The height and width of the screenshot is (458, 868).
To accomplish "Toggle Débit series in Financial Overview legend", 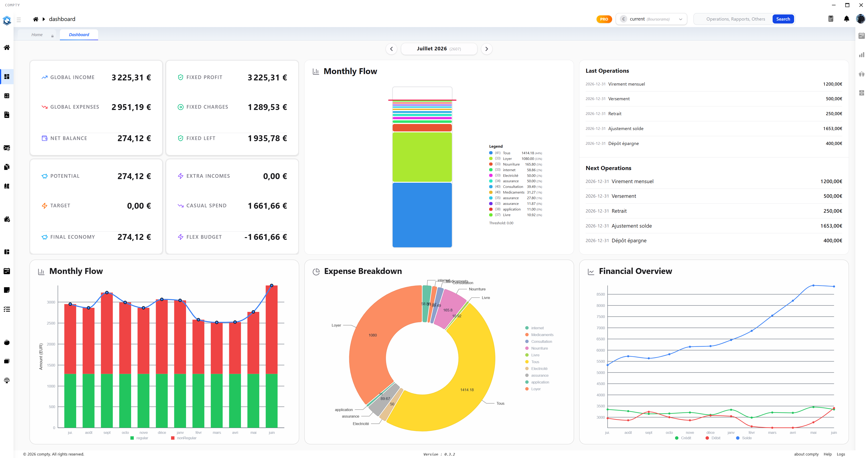I will 713,438.
